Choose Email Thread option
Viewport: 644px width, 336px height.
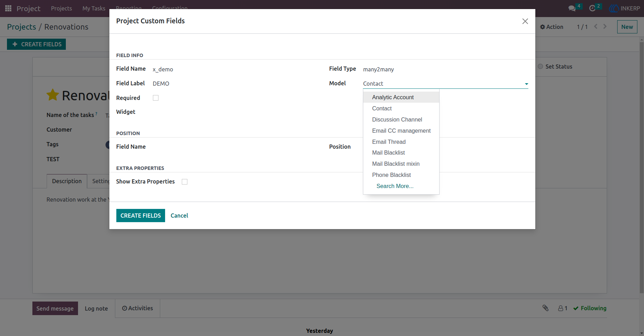click(x=401, y=142)
